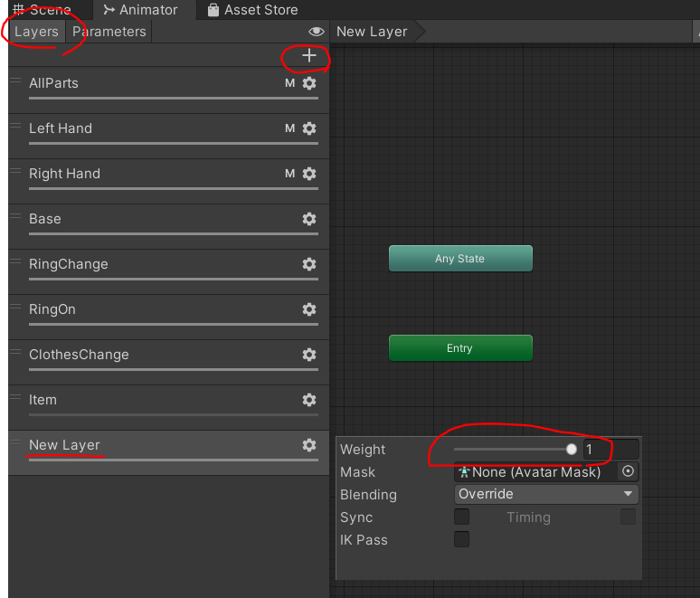Select the ClothesChange layer
Viewport: 700px width, 598px height.
169,362
